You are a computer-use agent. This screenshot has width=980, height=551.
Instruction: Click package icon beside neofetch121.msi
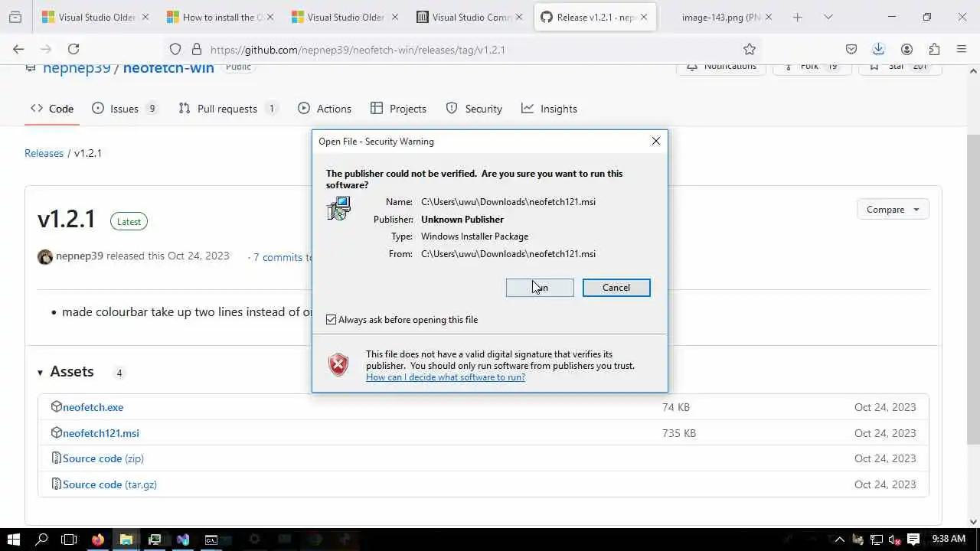[x=56, y=432]
